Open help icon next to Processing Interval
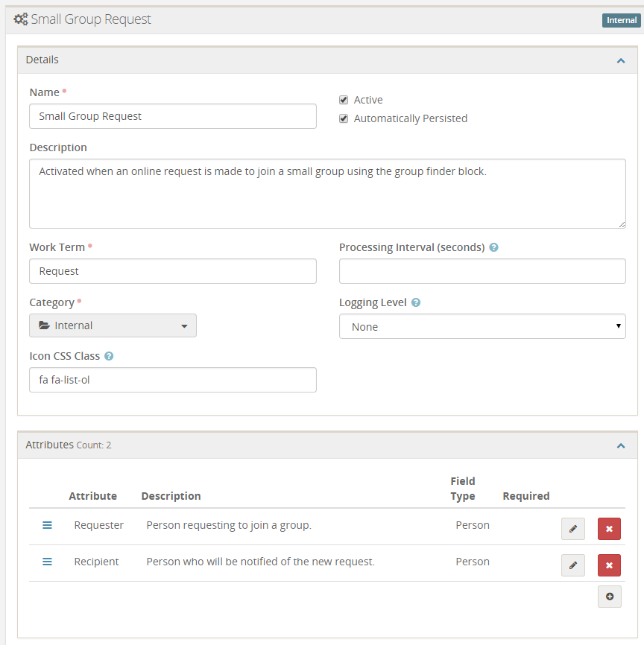 tap(493, 247)
